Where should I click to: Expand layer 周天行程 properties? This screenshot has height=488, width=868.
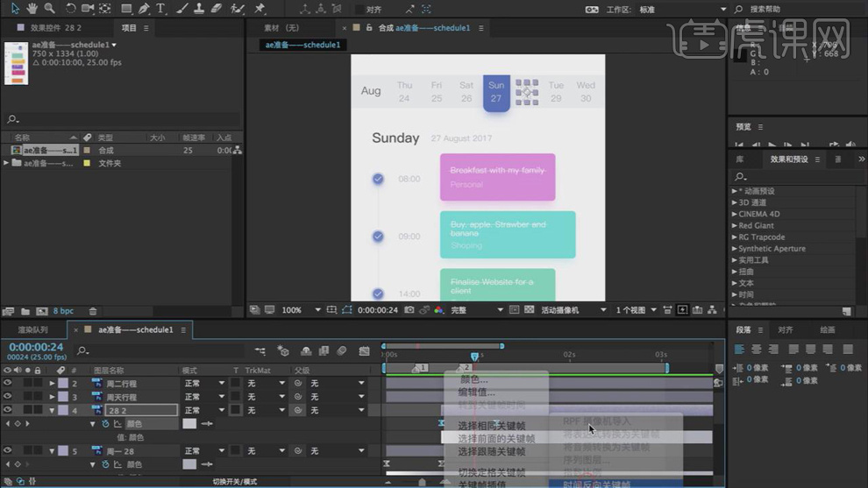[52, 397]
